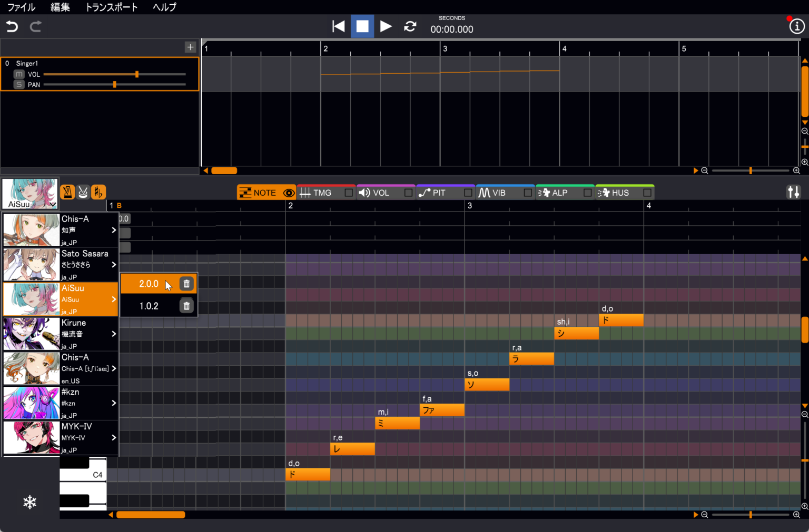Toggle the loop playback icon
The width and height of the screenshot is (809, 532).
(x=410, y=26)
